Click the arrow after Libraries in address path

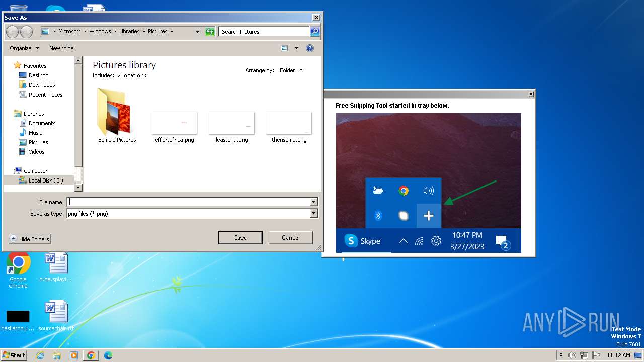[x=144, y=31]
